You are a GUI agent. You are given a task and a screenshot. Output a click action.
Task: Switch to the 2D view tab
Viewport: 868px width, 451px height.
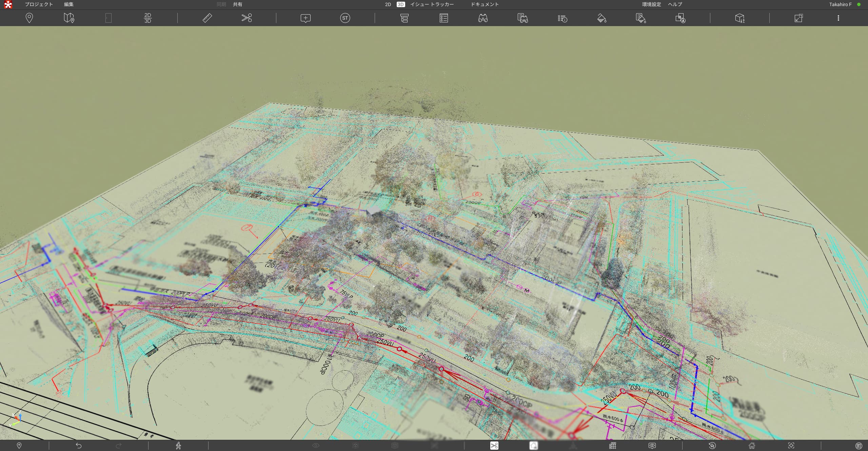(388, 4)
